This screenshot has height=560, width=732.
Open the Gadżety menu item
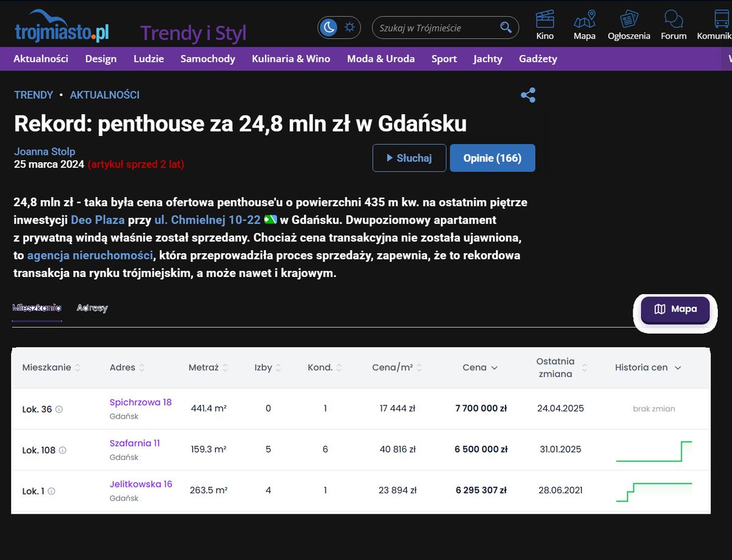pyautogui.click(x=538, y=59)
